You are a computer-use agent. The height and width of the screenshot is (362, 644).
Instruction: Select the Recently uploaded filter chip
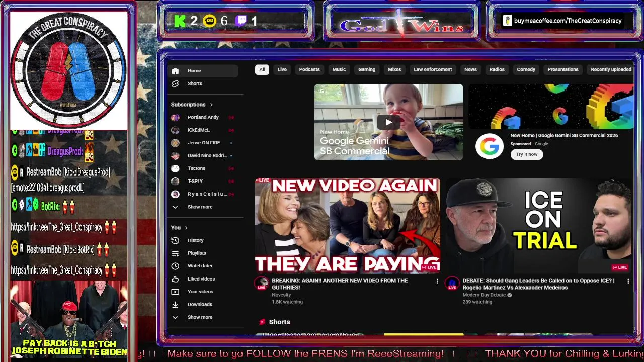611,69
